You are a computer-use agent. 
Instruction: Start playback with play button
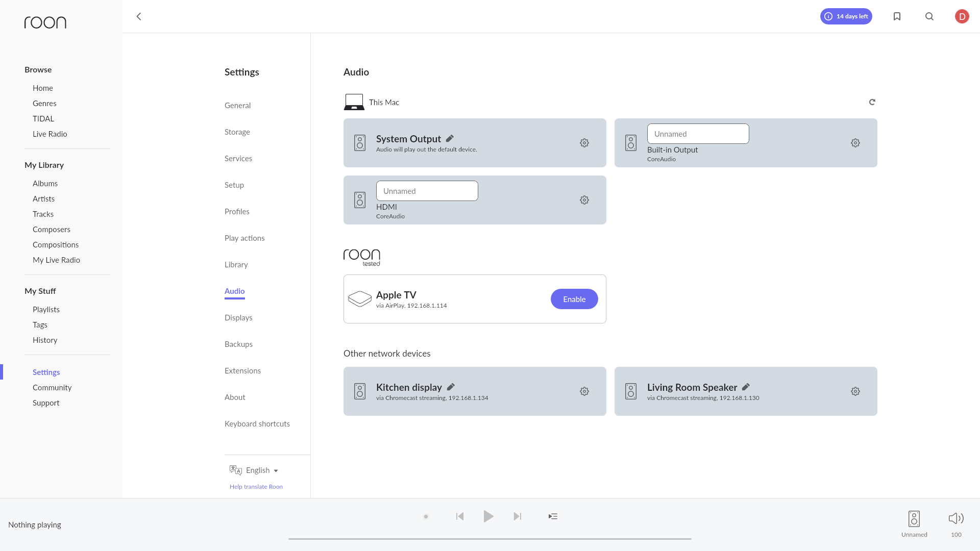(488, 516)
